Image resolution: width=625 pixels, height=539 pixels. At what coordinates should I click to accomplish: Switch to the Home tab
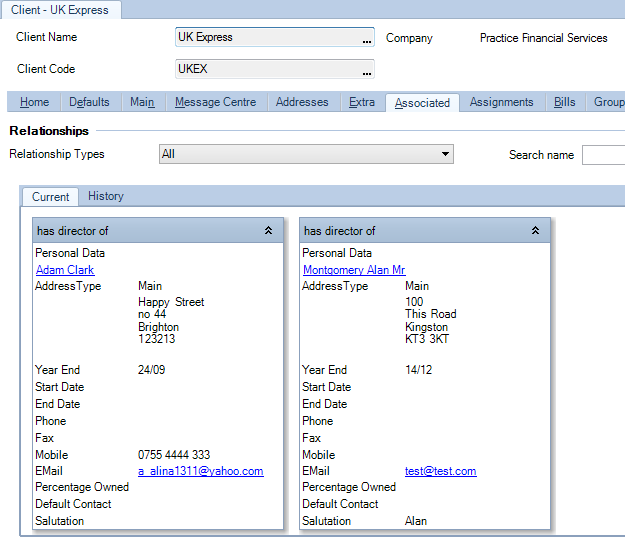point(34,102)
